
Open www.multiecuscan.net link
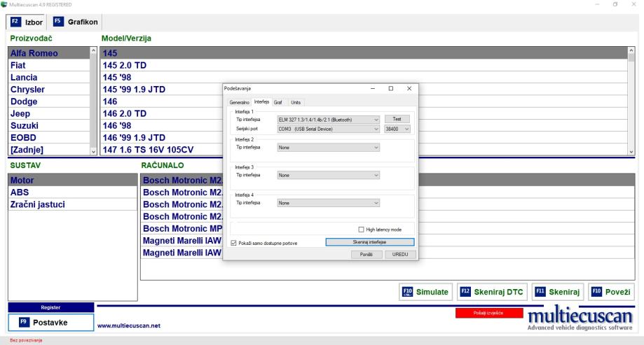129,325
